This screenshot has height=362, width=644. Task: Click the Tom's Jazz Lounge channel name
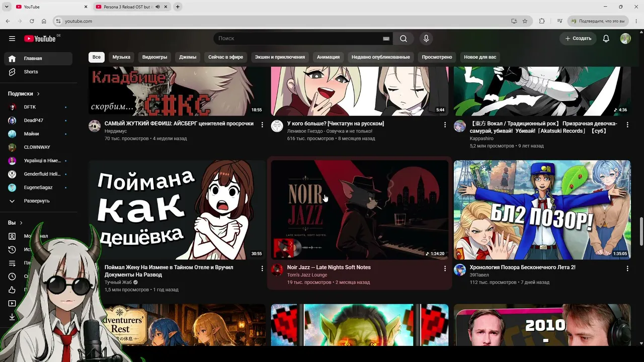(x=307, y=275)
